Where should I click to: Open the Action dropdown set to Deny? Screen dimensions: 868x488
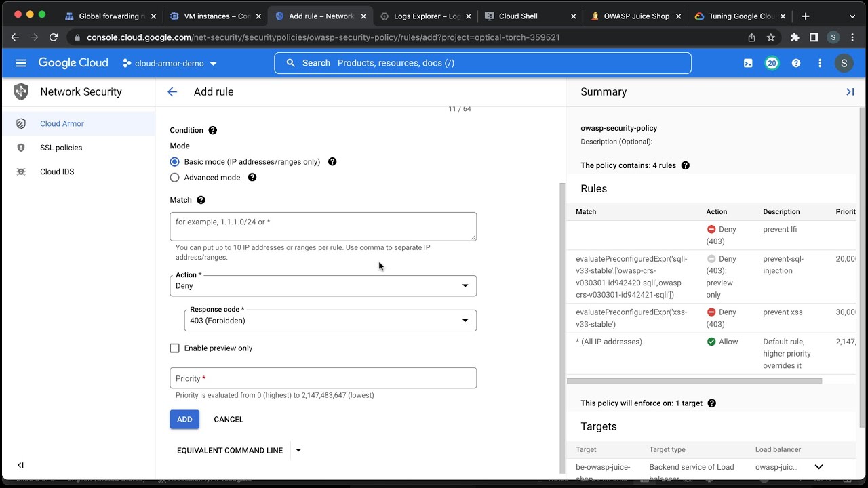[x=323, y=286]
